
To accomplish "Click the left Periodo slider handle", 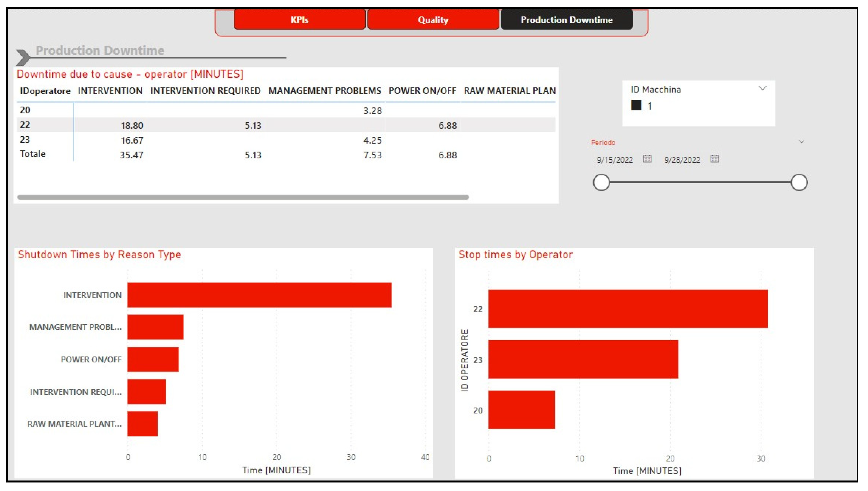I will [601, 182].
